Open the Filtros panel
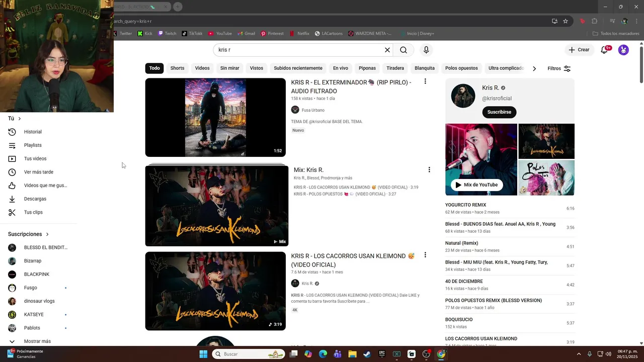Image resolution: width=644 pixels, height=362 pixels. [x=559, y=68]
